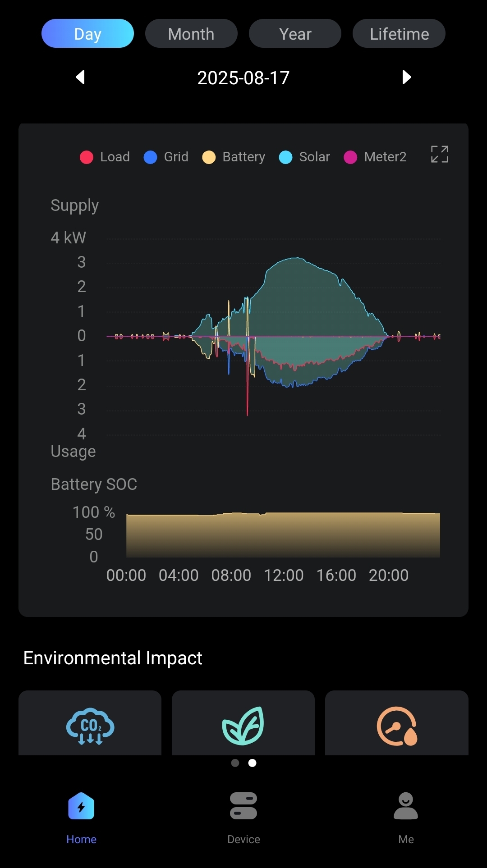
Task: Tap the first page indicator dot
Action: click(x=235, y=763)
